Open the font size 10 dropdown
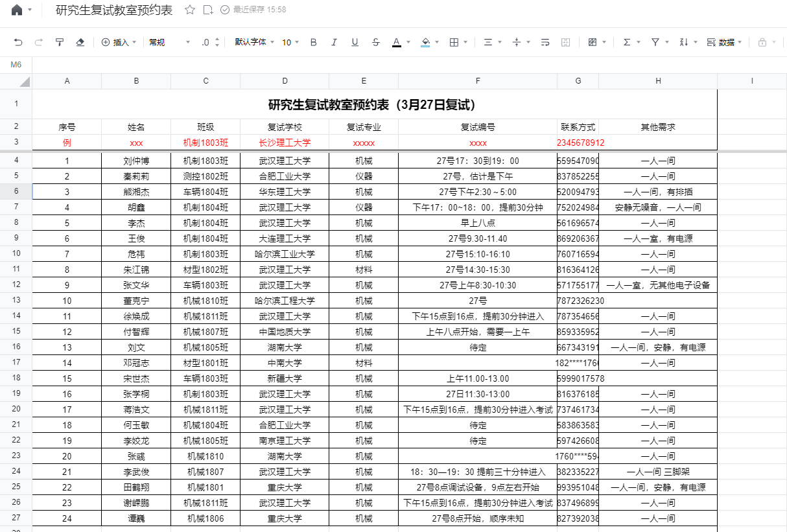The width and height of the screenshot is (787, 532). coord(290,42)
